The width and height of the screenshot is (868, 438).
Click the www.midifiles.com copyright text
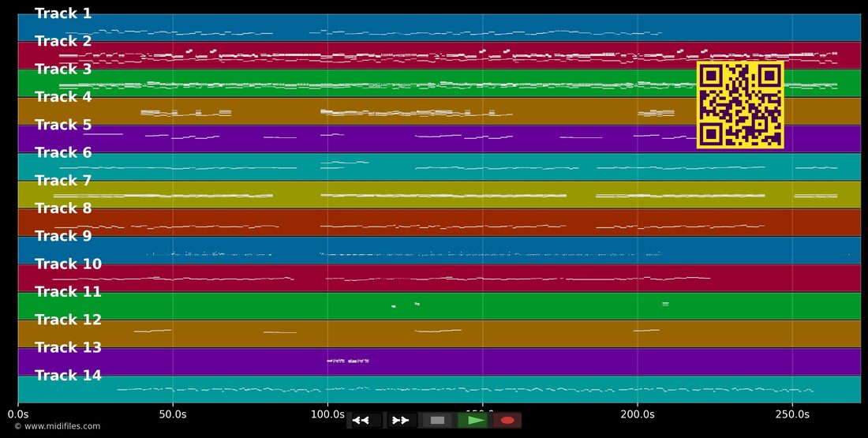click(x=58, y=426)
